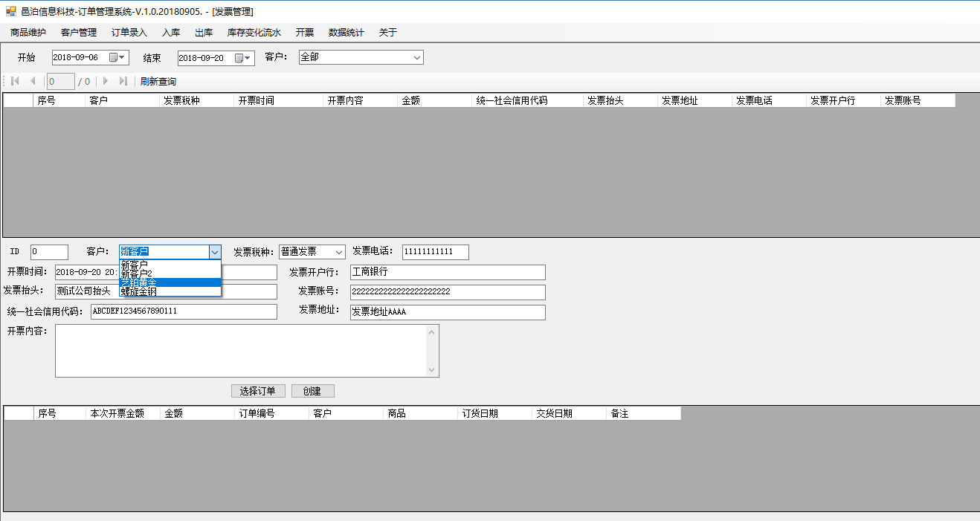
Task: Expand 开始 date picker dropdown arrow
Action: click(123, 57)
